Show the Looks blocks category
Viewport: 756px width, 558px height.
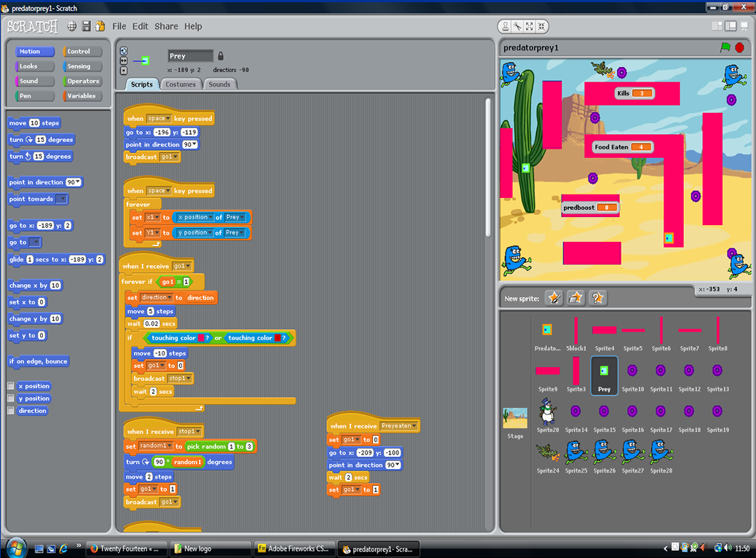[x=35, y=66]
